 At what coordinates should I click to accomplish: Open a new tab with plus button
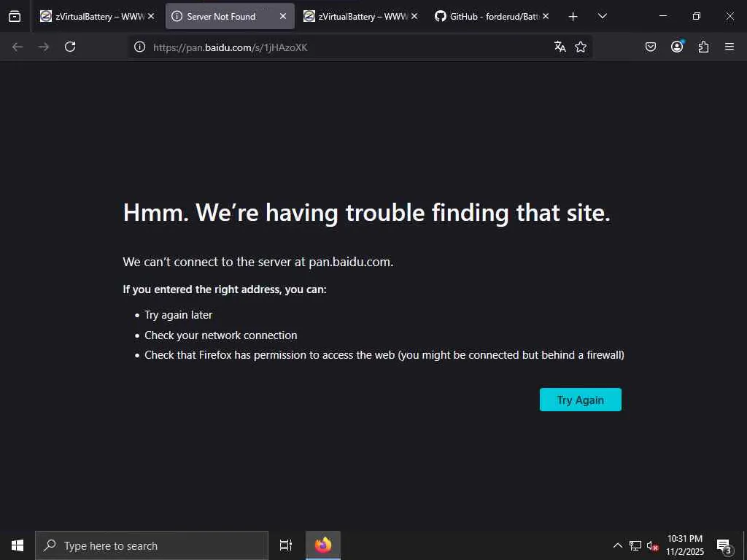pos(573,17)
